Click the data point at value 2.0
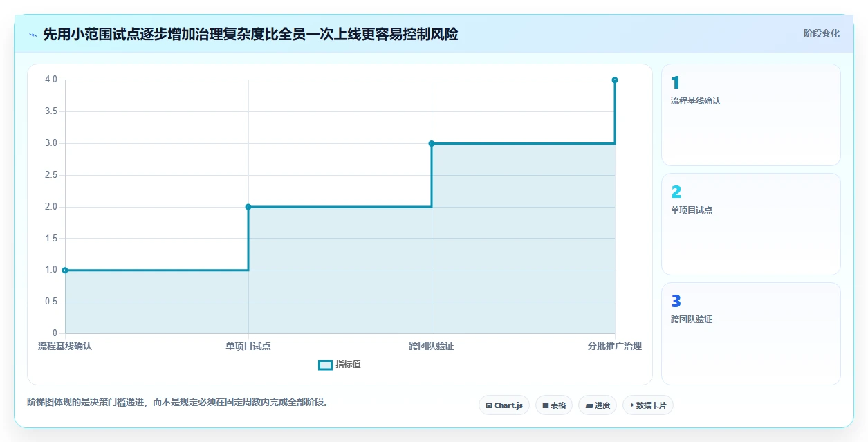868x442 pixels. (248, 207)
